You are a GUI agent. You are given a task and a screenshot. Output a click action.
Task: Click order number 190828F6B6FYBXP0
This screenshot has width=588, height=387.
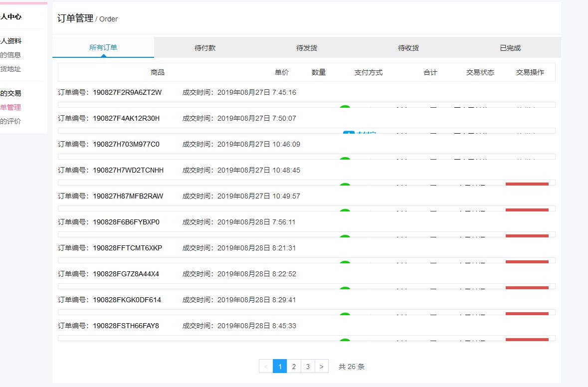(x=126, y=222)
